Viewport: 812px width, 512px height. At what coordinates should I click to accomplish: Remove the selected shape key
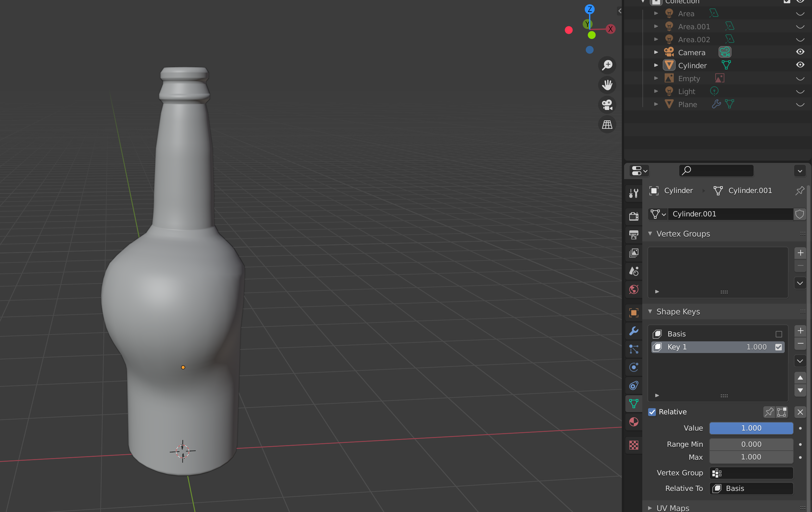click(800, 344)
